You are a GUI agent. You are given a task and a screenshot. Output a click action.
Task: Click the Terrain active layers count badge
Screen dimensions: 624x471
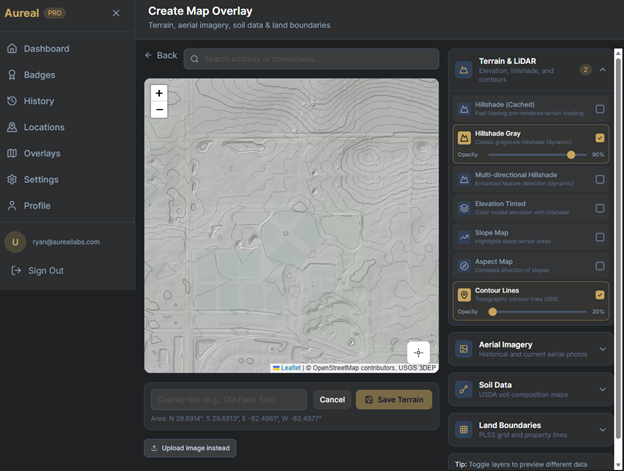(585, 70)
